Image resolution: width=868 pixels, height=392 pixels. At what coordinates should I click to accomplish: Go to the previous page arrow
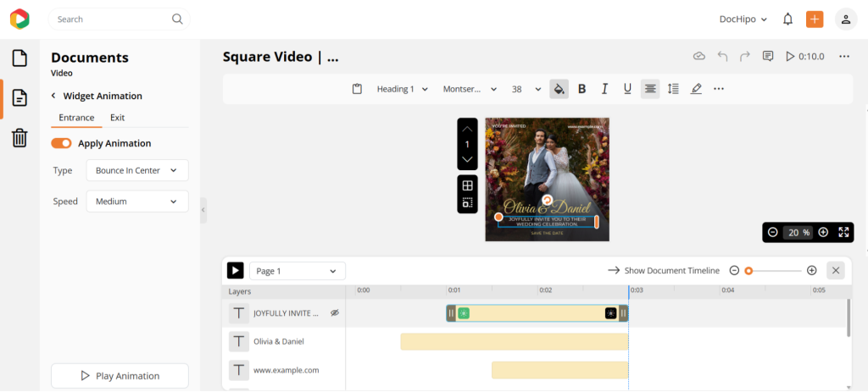[x=467, y=129]
